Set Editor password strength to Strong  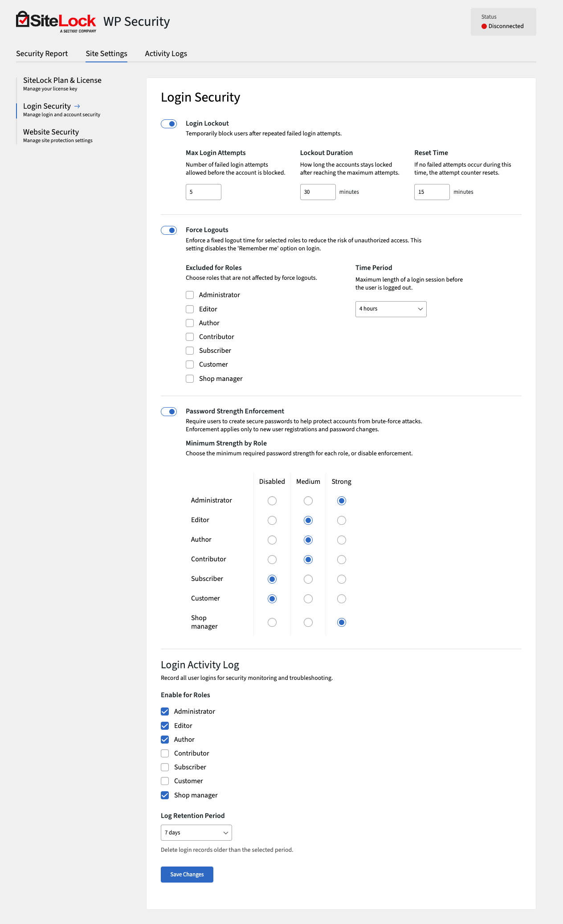tap(342, 520)
